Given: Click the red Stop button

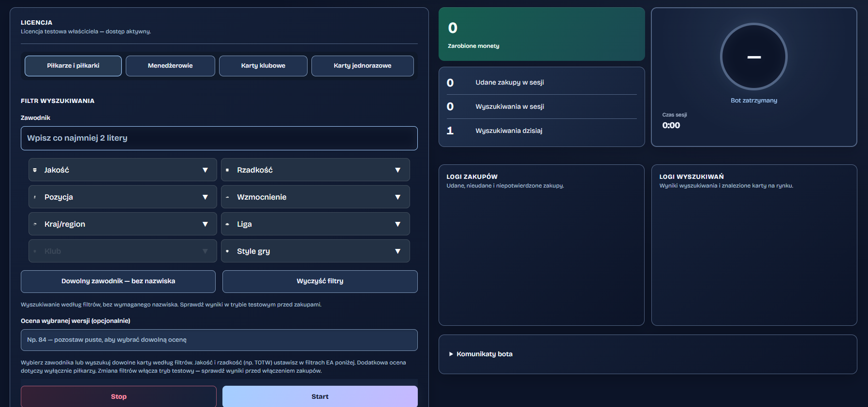Looking at the screenshot, I should 118,396.
